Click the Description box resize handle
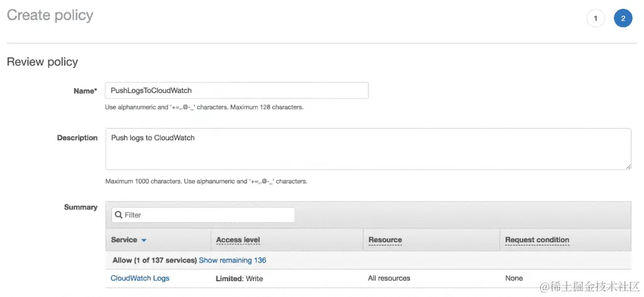644x297 pixels. pyautogui.click(x=628, y=166)
